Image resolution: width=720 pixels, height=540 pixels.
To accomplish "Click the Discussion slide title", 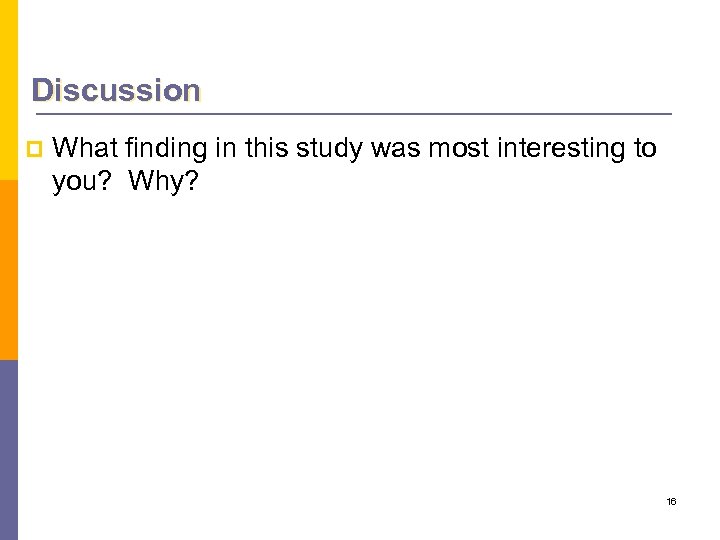I will pos(115,90).
